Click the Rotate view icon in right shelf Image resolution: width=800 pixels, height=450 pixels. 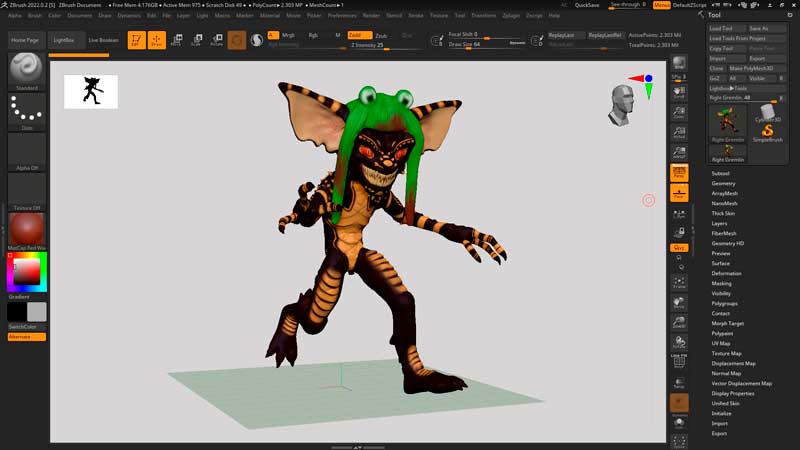[679, 342]
